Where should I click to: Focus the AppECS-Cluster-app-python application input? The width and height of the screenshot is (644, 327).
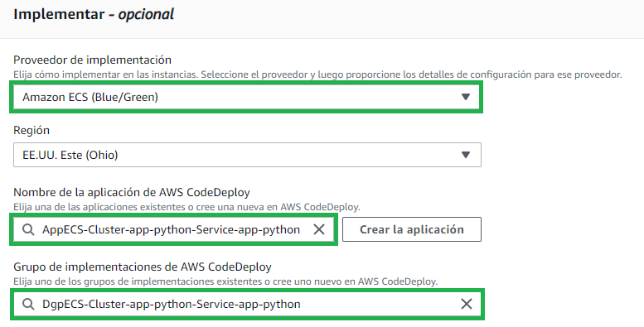173,229
